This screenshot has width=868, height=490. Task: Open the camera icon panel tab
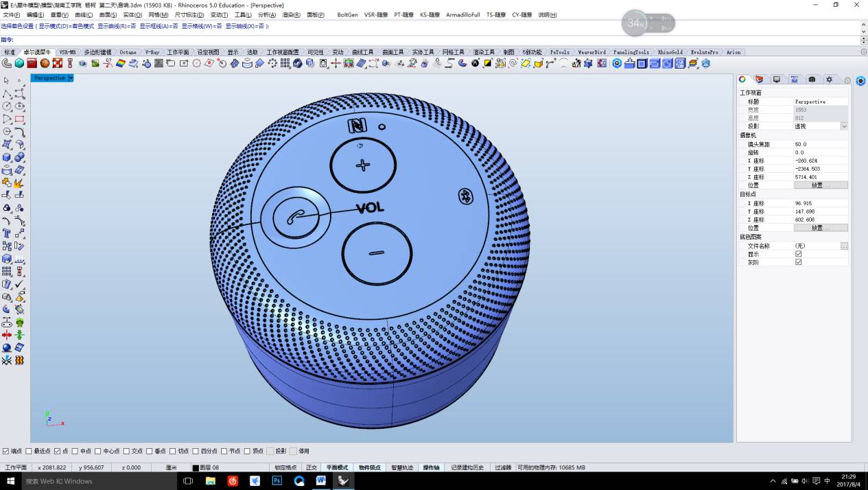(812, 80)
